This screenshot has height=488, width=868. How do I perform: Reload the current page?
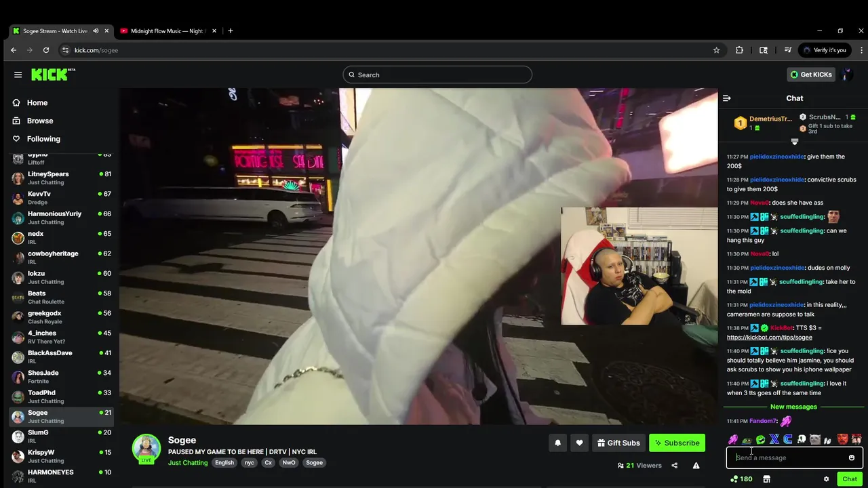46,50
